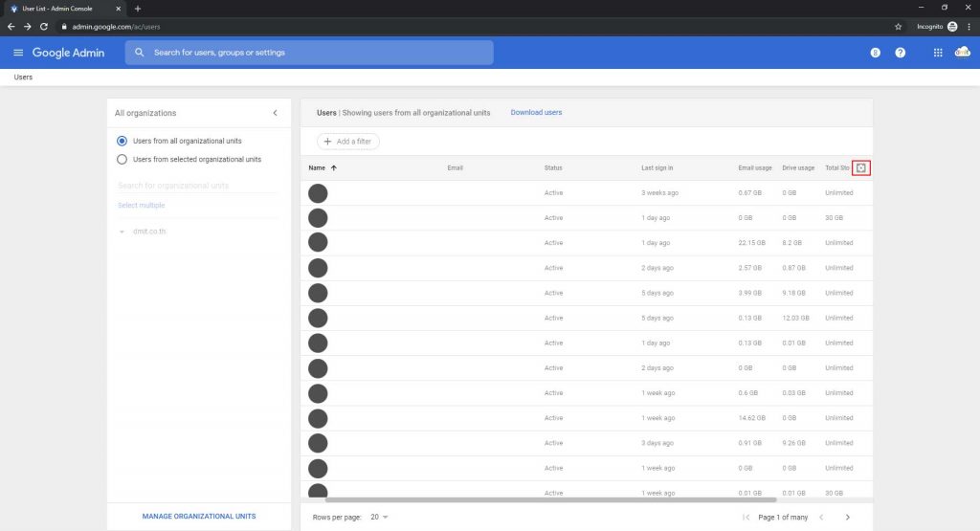Click the Drive usage column header
The width and height of the screenshot is (980, 531).
click(798, 167)
